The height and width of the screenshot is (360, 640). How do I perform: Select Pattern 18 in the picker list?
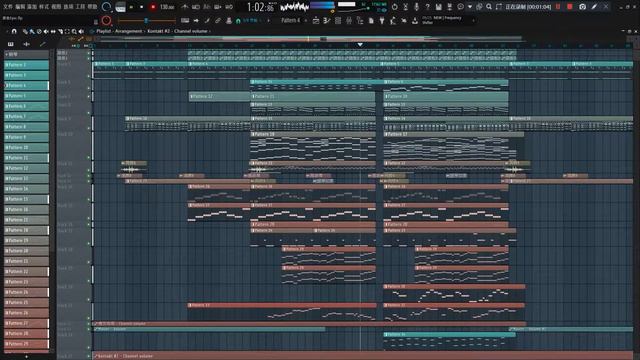(27, 230)
